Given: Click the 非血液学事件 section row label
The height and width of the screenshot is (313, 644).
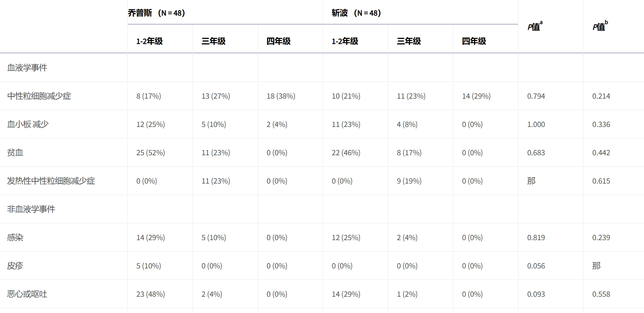Looking at the screenshot, I should coord(31,209).
